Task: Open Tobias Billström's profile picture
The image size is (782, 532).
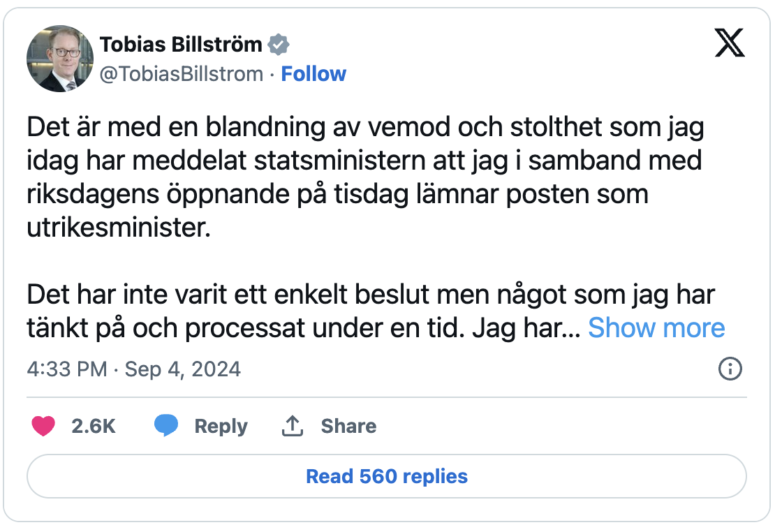Action: tap(59, 59)
